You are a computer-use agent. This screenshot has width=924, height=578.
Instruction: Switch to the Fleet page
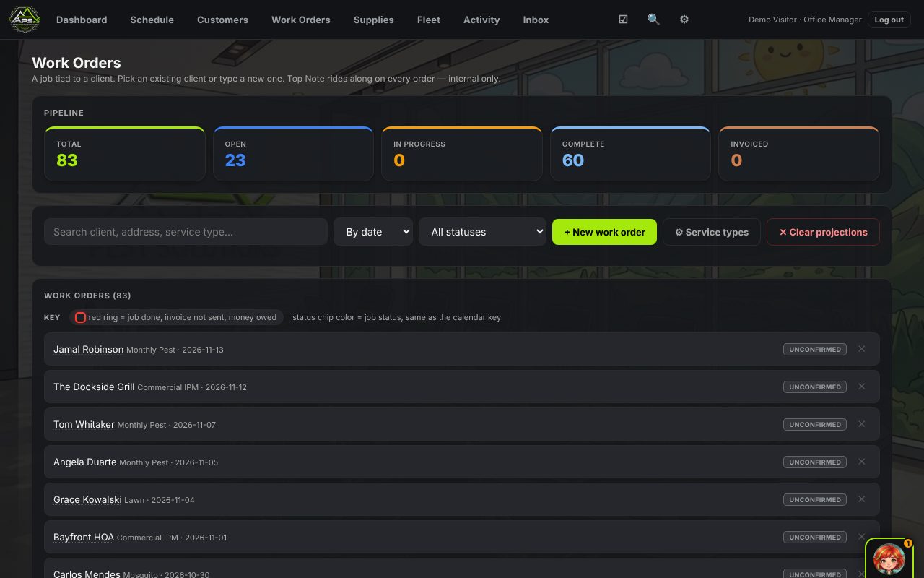(429, 20)
